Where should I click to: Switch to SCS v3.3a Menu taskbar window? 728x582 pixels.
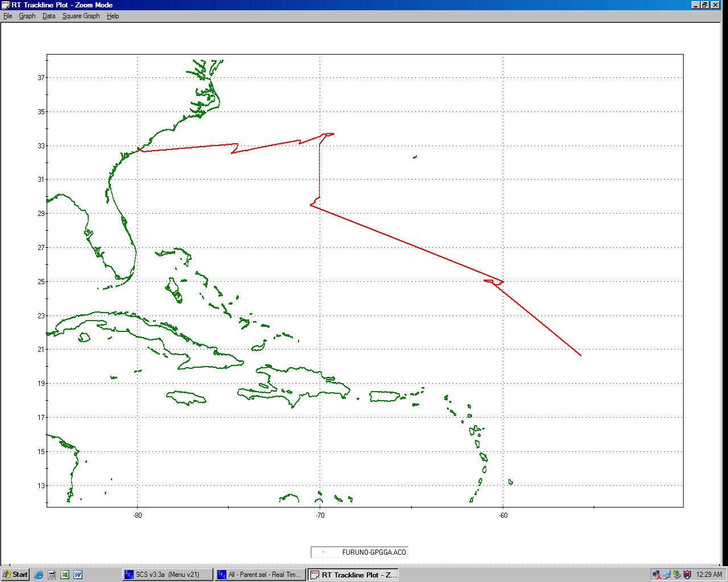(168, 575)
